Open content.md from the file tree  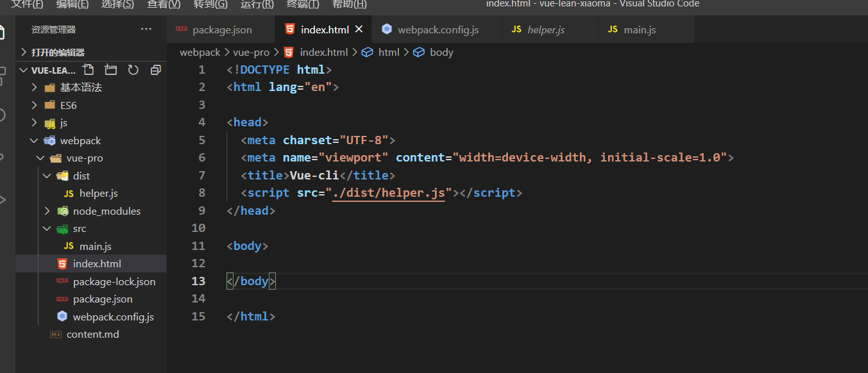coord(91,334)
